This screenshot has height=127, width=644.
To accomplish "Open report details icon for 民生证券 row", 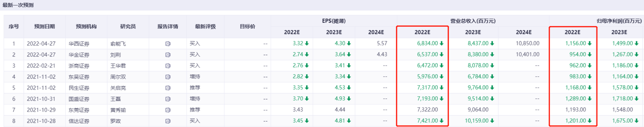I will 168,88.
